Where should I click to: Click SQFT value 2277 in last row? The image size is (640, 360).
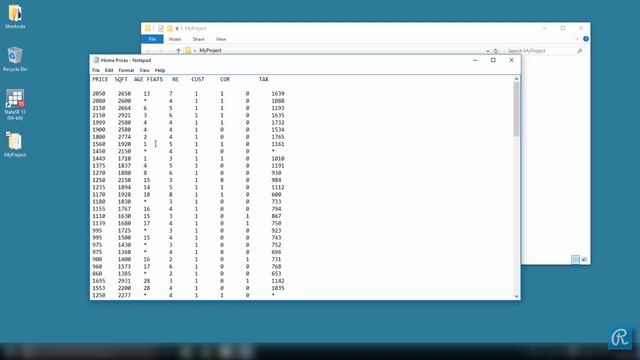click(124, 295)
